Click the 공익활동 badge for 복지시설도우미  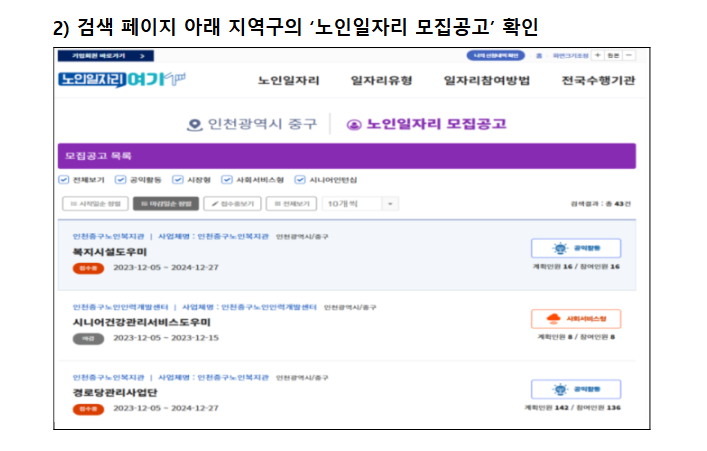(576, 248)
